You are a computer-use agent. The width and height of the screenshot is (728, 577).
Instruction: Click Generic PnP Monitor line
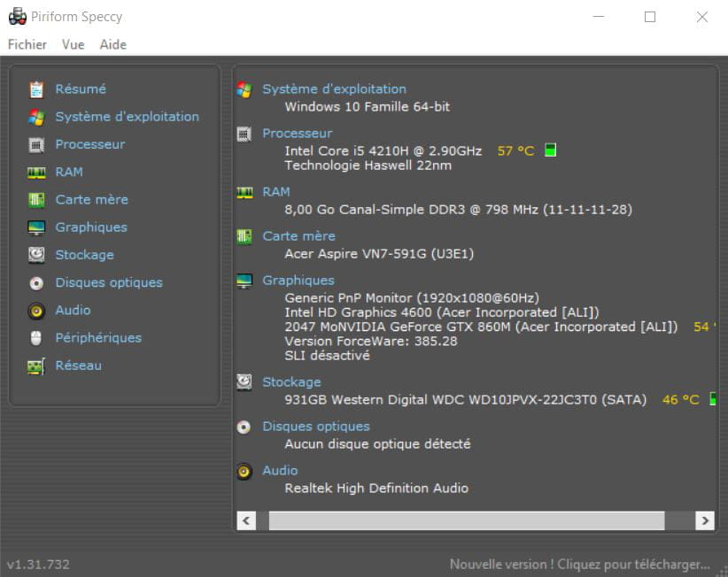[x=412, y=297]
